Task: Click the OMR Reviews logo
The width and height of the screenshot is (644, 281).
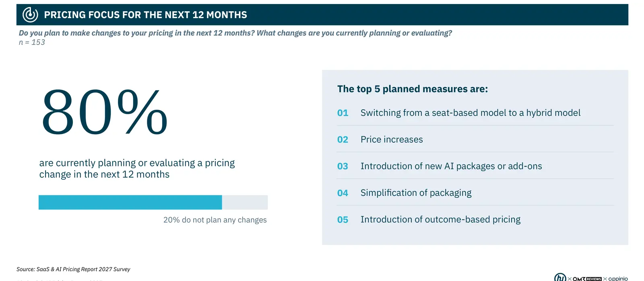Action: coord(587,279)
